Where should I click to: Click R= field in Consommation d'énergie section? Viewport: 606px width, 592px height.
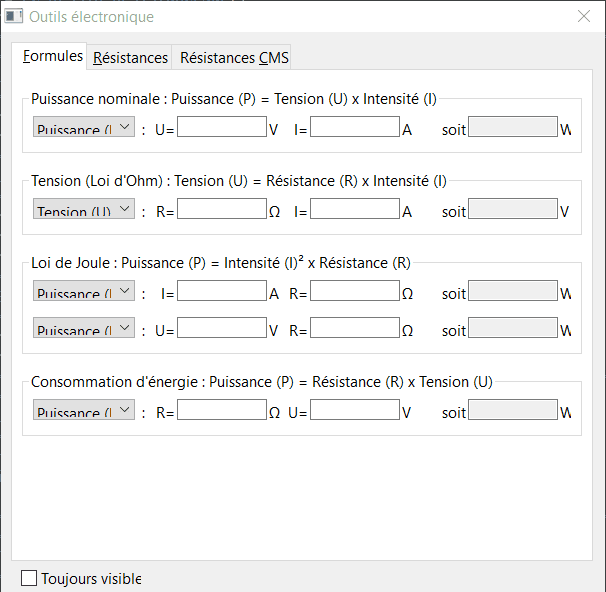pos(222,411)
